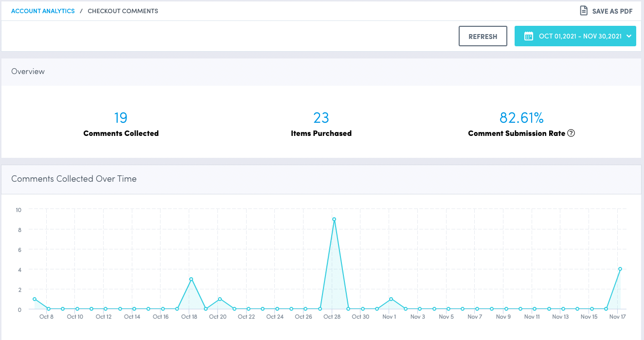Open the Oct 01 – Nov 30 date range
The height and width of the screenshot is (340, 644).
(x=580, y=36)
